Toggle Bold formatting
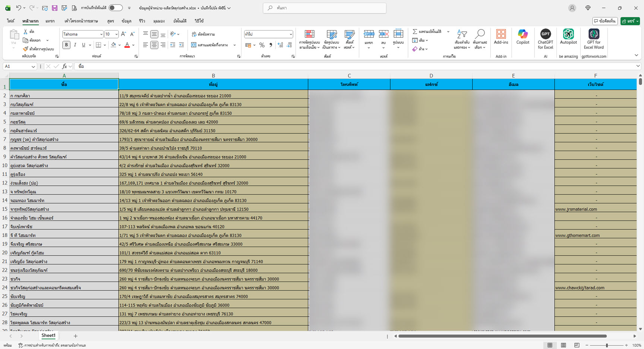Image resolution: width=644 pixels, height=349 pixels. click(x=66, y=45)
